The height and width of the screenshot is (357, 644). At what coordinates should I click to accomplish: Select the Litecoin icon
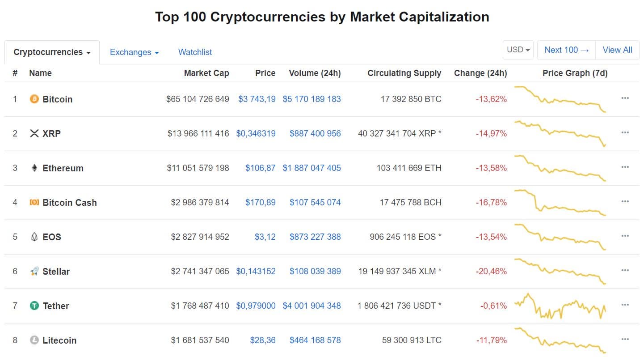(34, 340)
